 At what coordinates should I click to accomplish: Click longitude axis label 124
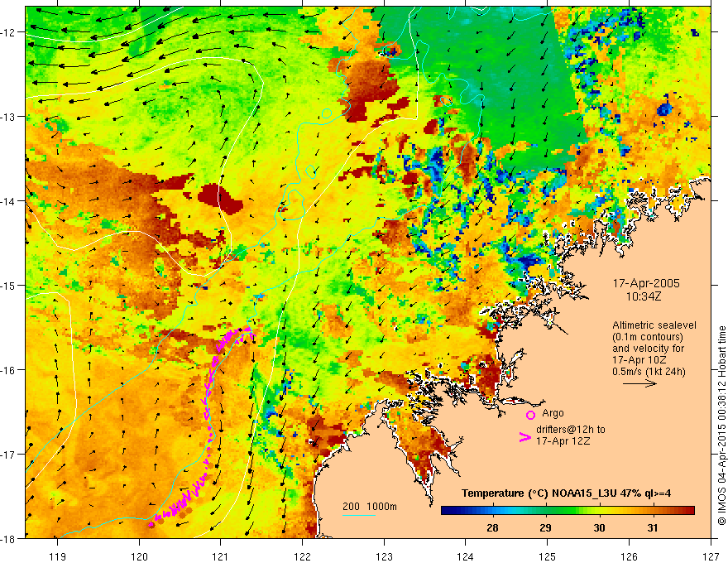pyautogui.click(x=466, y=556)
